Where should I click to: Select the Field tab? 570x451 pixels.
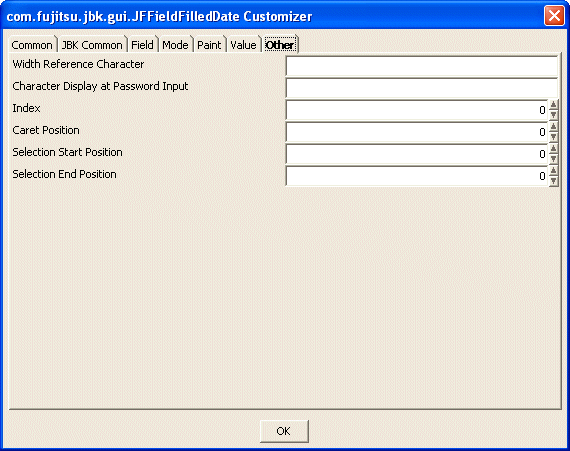(x=142, y=45)
